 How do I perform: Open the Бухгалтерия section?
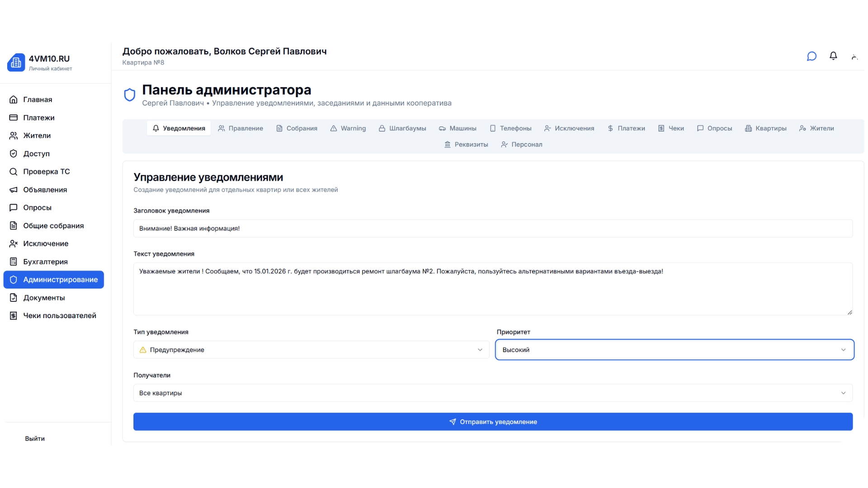[x=45, y=262]
